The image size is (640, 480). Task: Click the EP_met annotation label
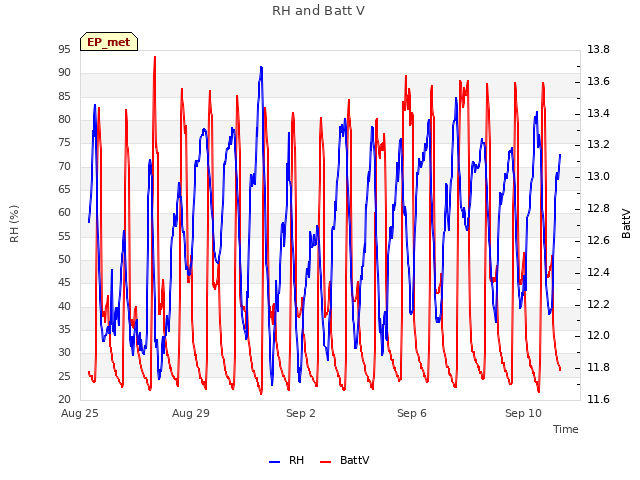[109, 42]
